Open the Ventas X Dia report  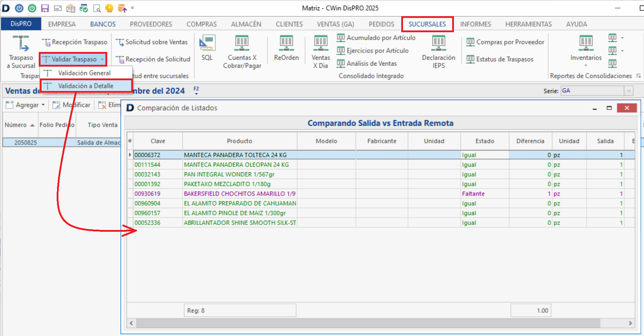click(321, 52)
